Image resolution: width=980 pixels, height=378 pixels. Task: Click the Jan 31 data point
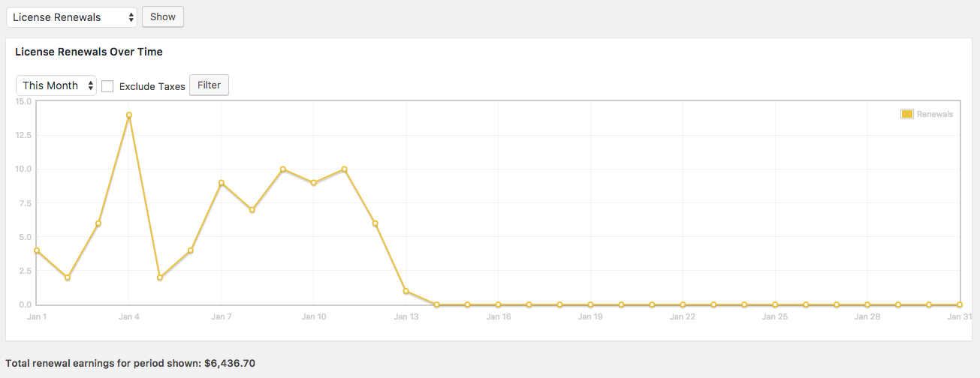pos(960,304)
